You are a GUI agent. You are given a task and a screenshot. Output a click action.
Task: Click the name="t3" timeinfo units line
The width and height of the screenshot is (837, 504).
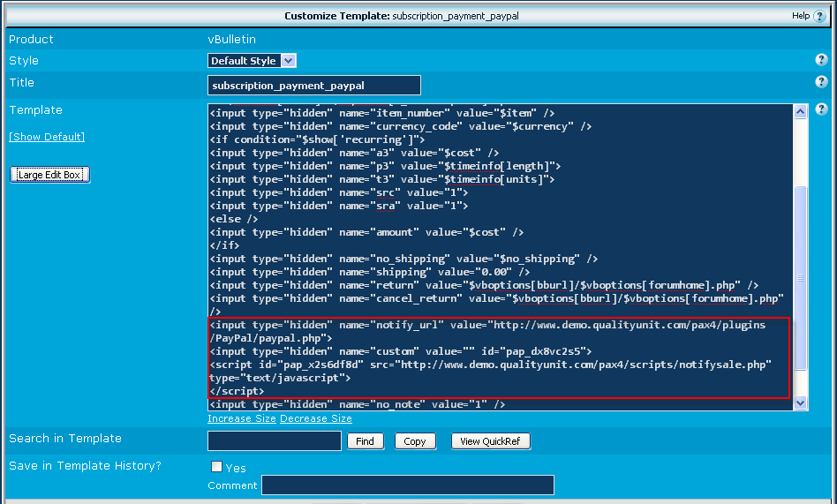(381, 179)
